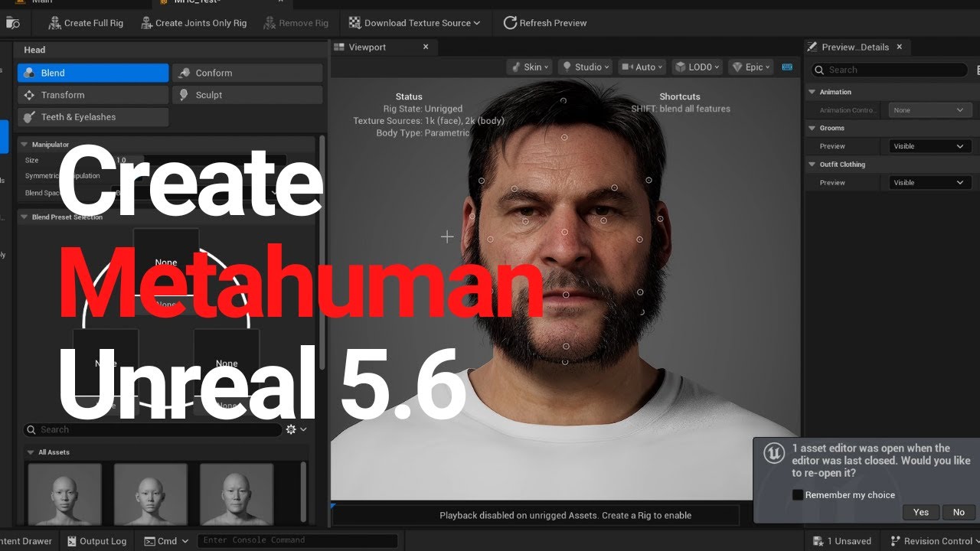Click Yes to re-open editor

(921, 512)
